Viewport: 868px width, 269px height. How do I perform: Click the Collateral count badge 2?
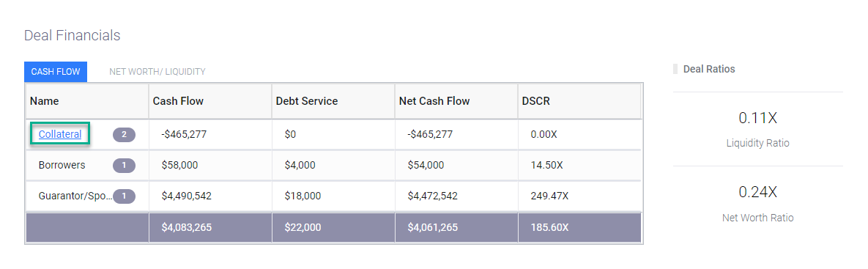124,135
